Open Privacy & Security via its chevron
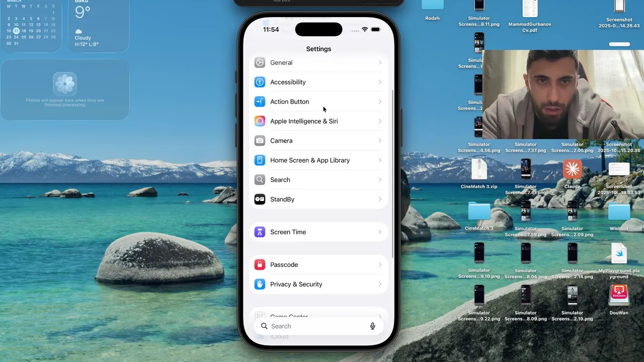 (x=380, y=284)
